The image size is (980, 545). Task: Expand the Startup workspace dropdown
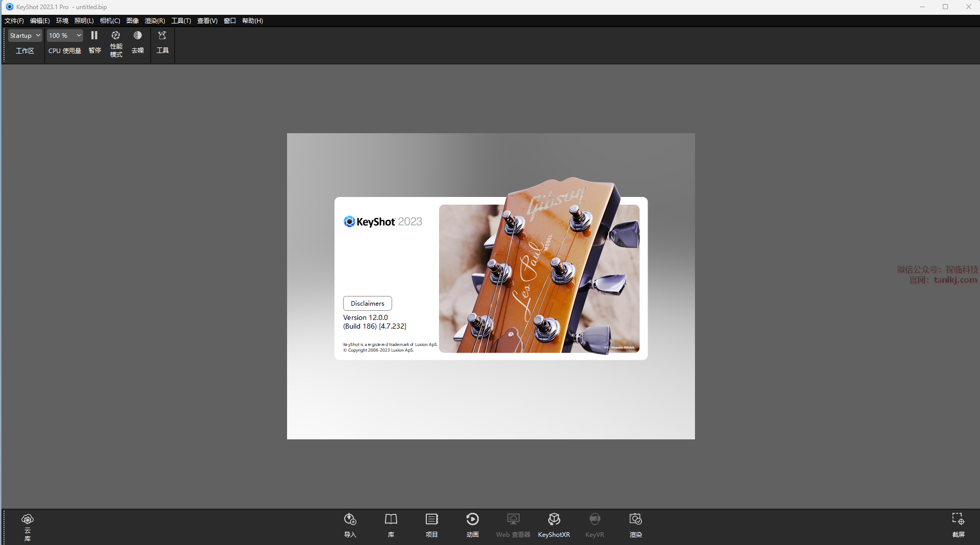[24, 36]
